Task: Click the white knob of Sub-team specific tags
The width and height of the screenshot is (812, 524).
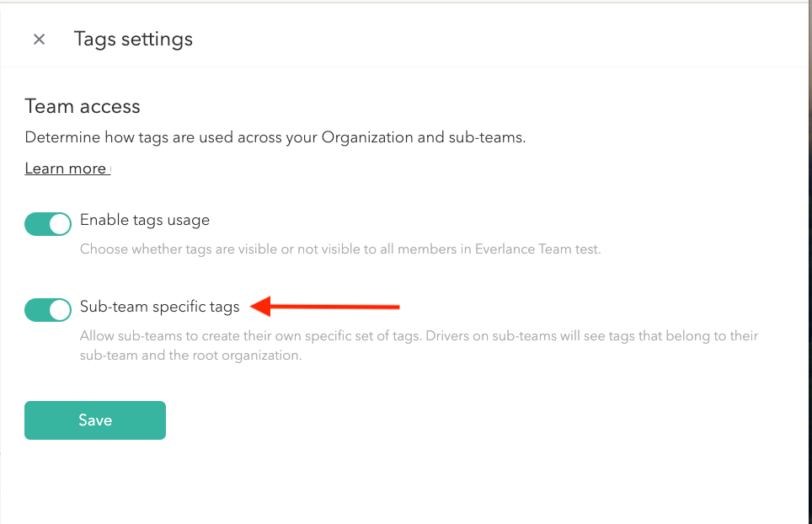Action: click(x=60, y=310)
